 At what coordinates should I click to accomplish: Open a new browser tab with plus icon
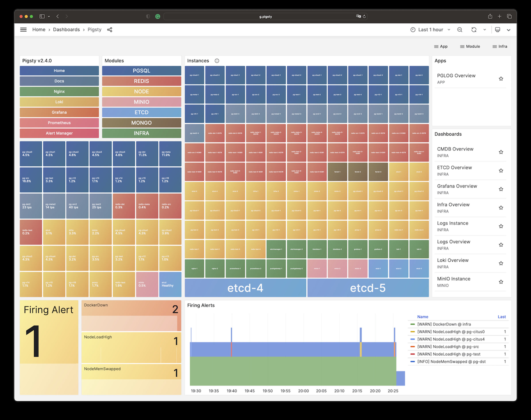click(500, 16)
